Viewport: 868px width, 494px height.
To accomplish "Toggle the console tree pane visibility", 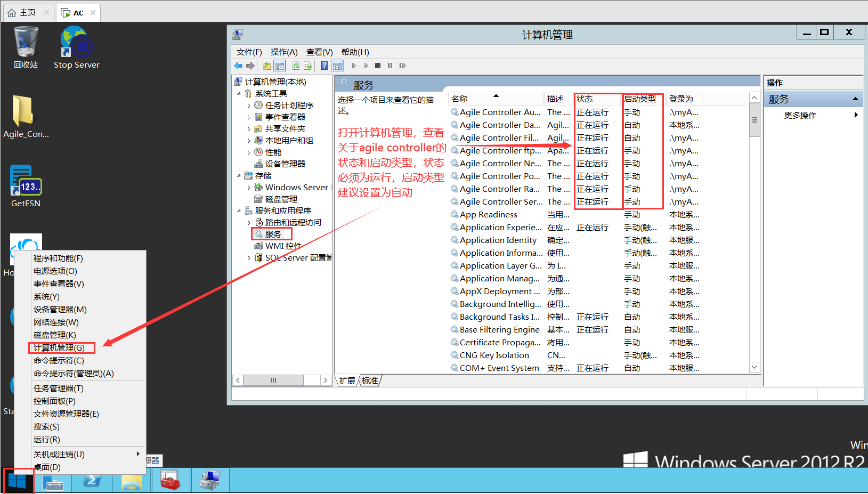I will point(280,65).
